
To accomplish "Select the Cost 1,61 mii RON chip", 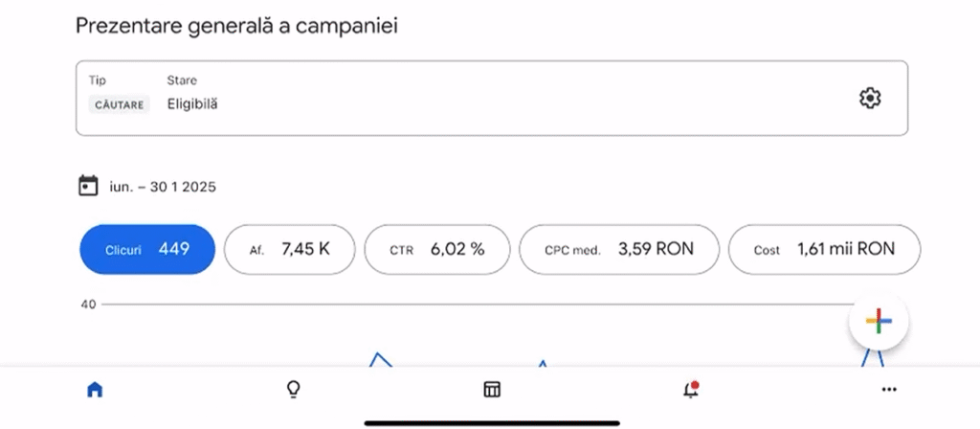I will pos(824,250).
